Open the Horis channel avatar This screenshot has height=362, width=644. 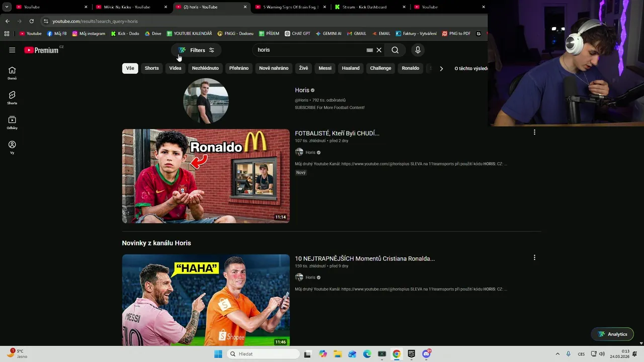(206, 101)
